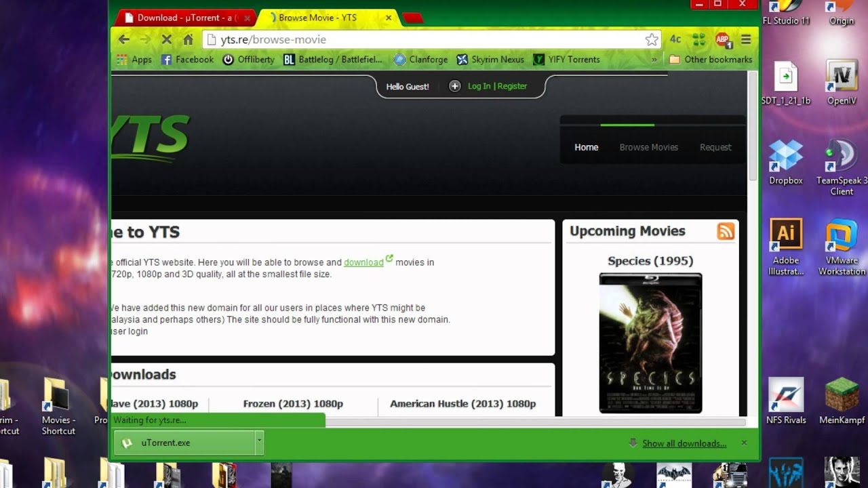This screenshot has width=868, height=488.
Task: Click the Species movie poster thumbnail
Action: 650,343
